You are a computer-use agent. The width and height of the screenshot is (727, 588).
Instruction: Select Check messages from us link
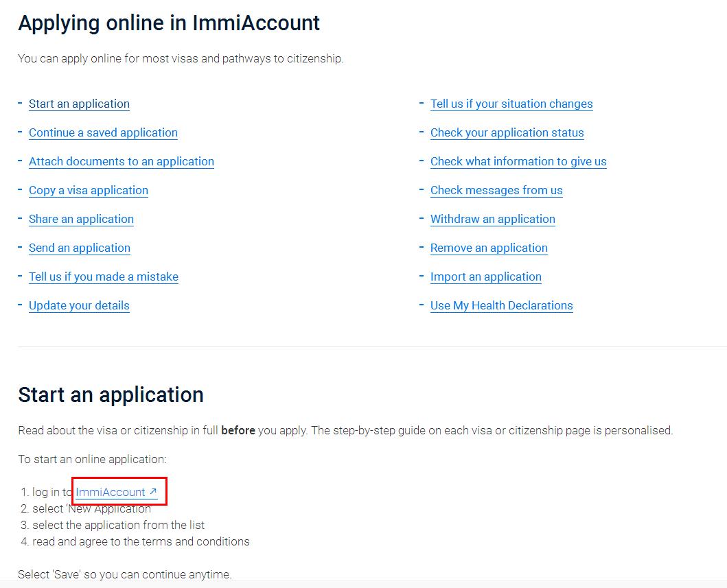click(496, 190)
